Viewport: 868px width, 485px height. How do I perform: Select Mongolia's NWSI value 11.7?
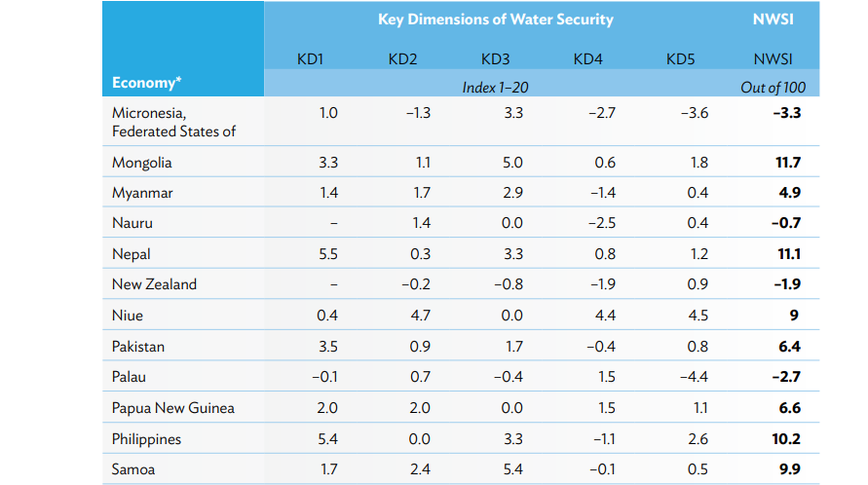point(787,163)
